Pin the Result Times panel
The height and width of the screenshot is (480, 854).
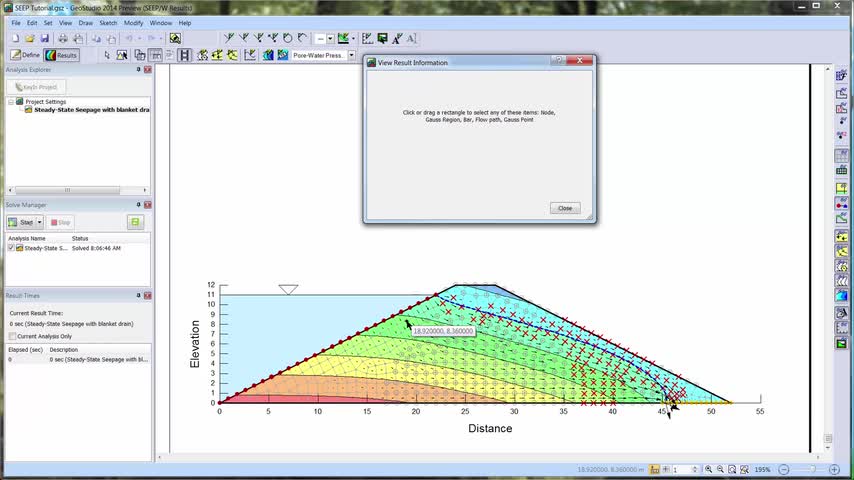click(138, 295)
